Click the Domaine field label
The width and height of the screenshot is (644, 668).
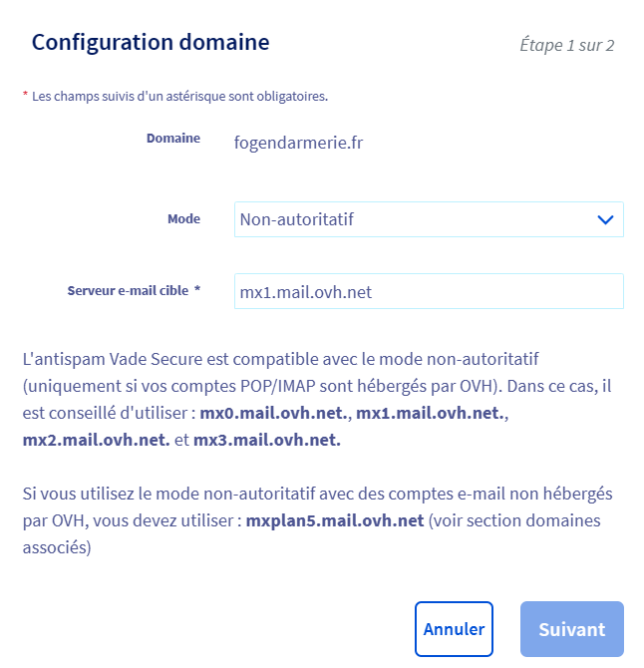[x=173, y=139]
